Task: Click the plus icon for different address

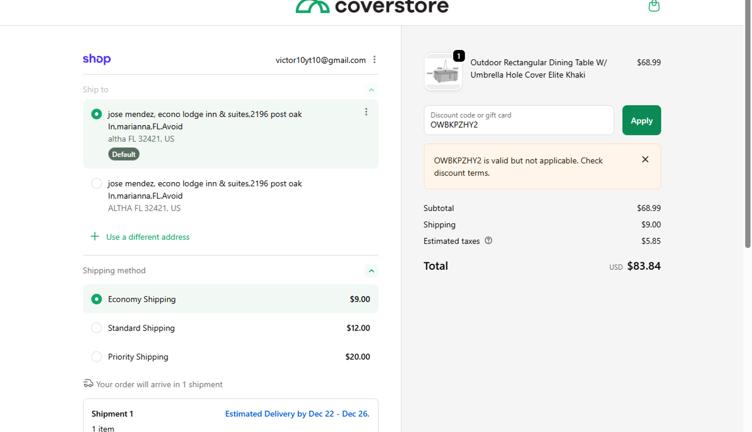Action: [x=95, y=236]
